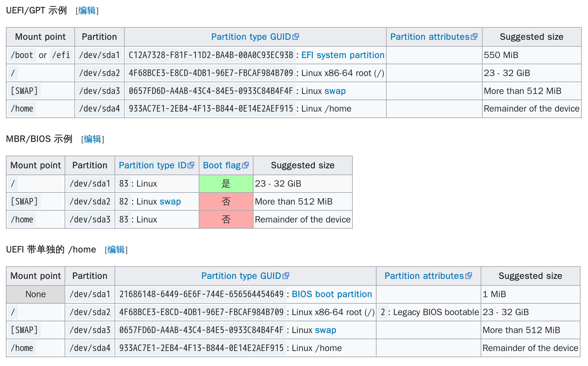The width and height of the screenshot is (588, 366).
Task: Open Partition type GUID link in first table
Action: tap(251, 37)
